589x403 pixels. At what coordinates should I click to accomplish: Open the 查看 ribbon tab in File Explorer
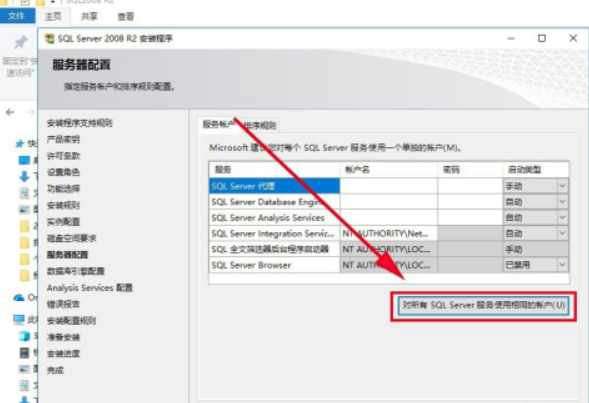click(125, 17)
